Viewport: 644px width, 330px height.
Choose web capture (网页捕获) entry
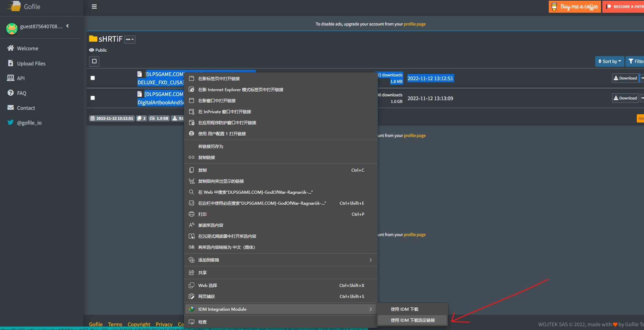281,297
